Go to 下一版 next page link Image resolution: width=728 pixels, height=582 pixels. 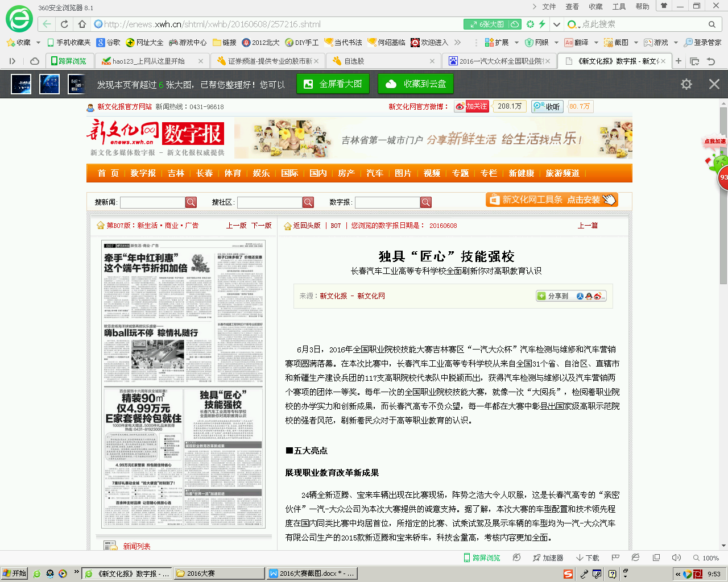click(x=261, y=226)
